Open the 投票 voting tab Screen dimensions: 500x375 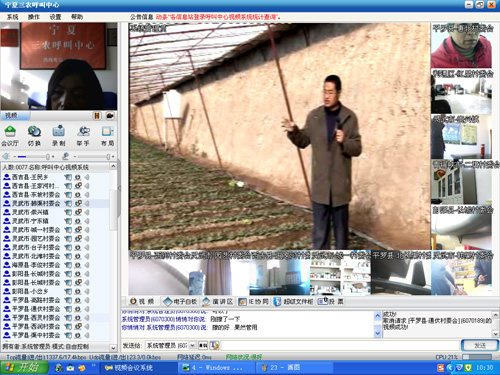coord(331,302)
